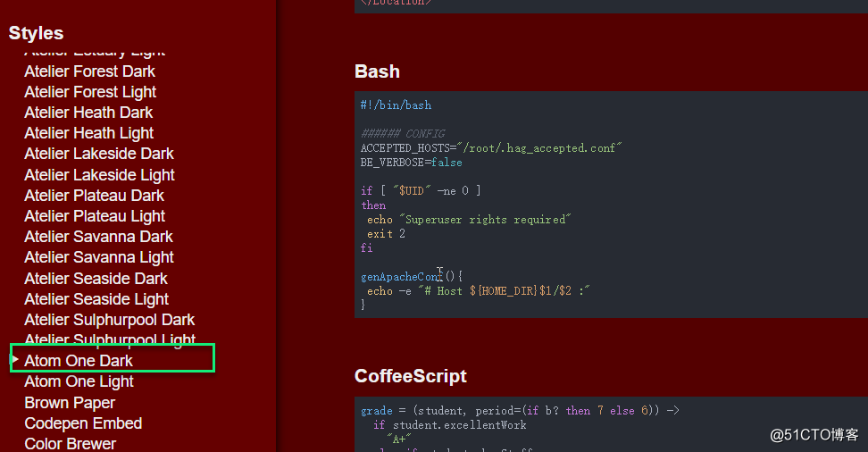Pick Atelier Plateau Dark style
Viewport: 868px width, 452px height.
coord(94,196)
